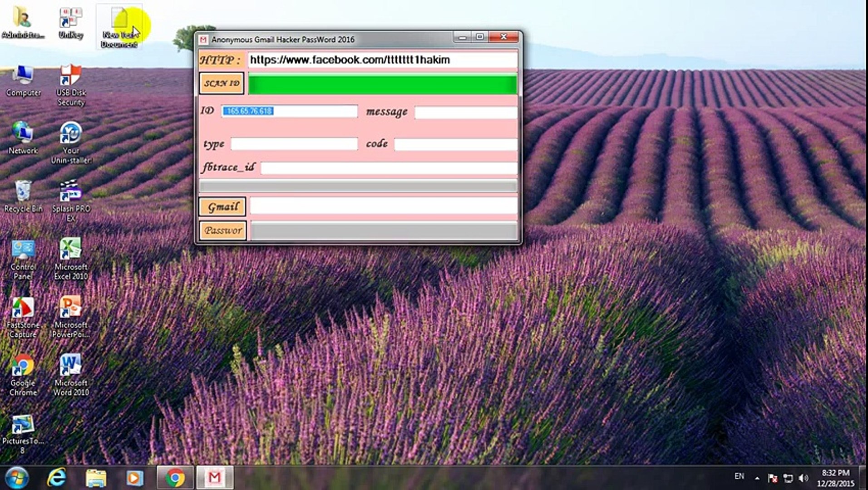Screen dimensions: 868x490
Task: Click the Passwor button
Action: [223, 230]
